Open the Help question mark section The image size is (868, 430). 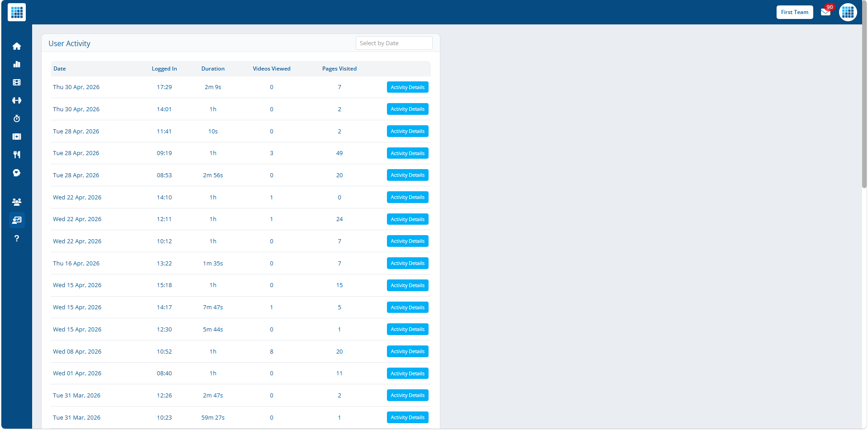[x=17, y=238]
